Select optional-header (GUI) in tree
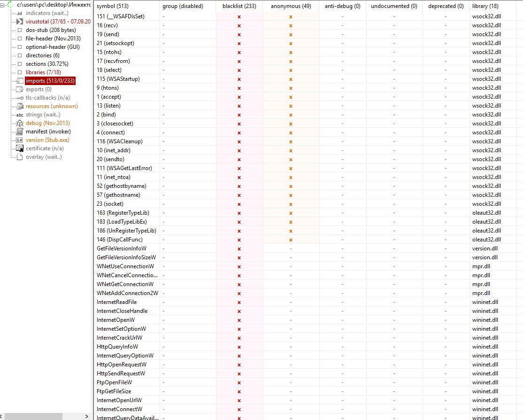This screenshot has height=420, width=523. pos(53,47)
